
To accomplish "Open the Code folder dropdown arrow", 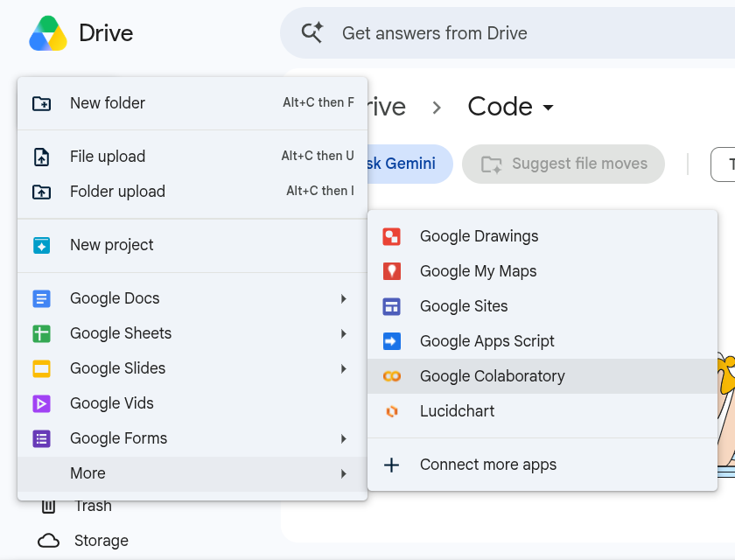I will (x=548, y=108).
